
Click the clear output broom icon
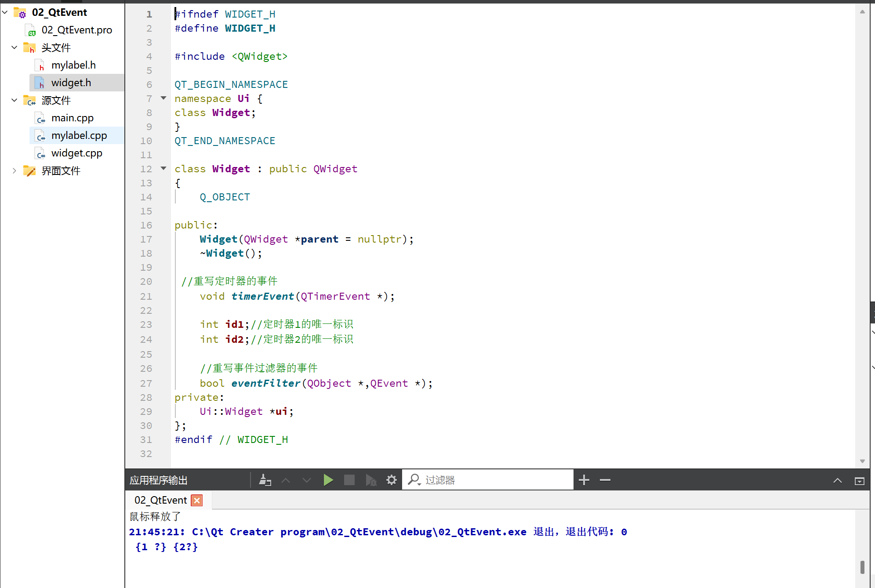pyautogui.click(x=265, y=480)
